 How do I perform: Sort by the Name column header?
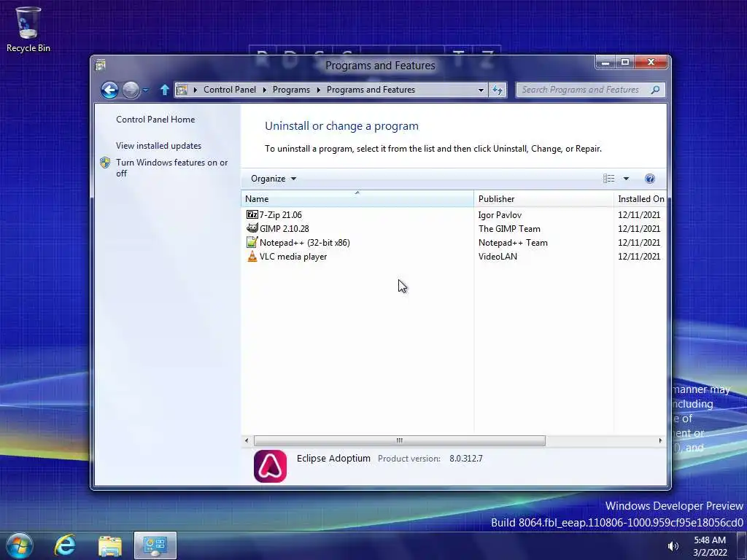357,199
